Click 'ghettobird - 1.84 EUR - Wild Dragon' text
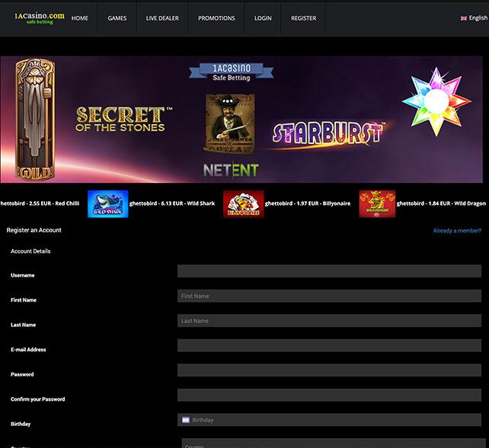The image size is (489, 448). tap(441, 203)
